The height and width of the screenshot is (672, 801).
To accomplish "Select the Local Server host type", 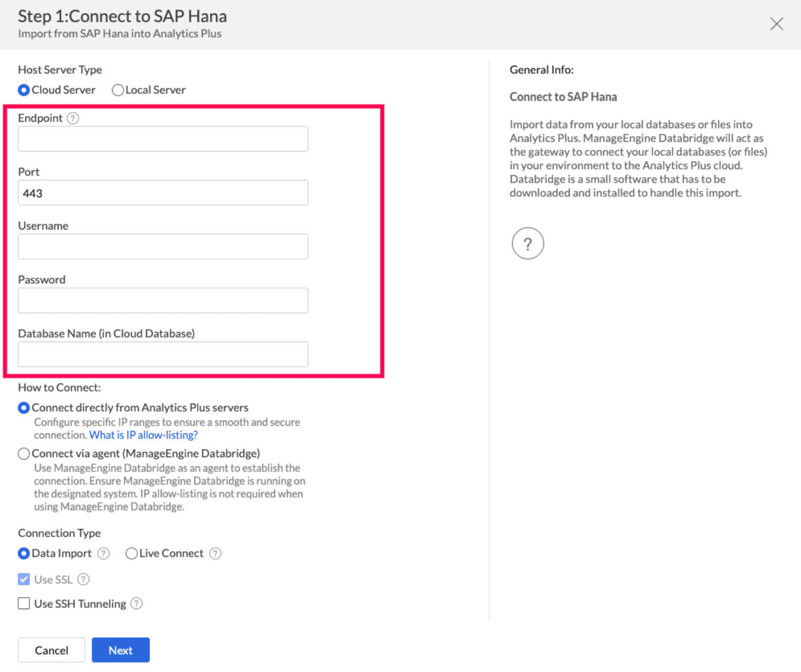I will click(118, 90).
